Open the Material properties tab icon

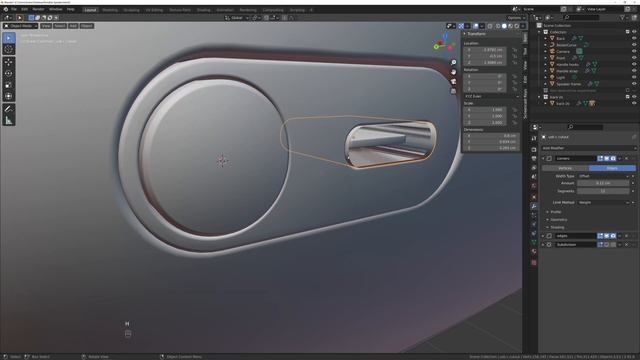click(534, 251)
